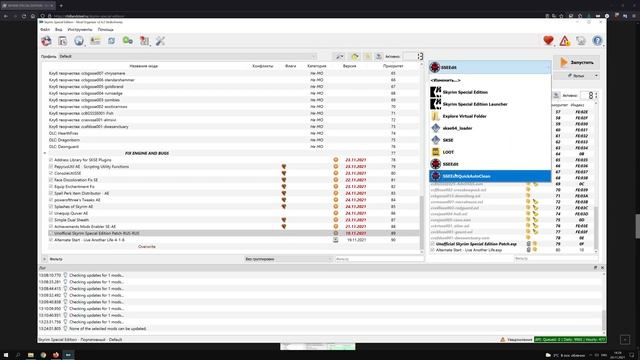
Task: Click the Запустить run button
Action: point(577,62)
